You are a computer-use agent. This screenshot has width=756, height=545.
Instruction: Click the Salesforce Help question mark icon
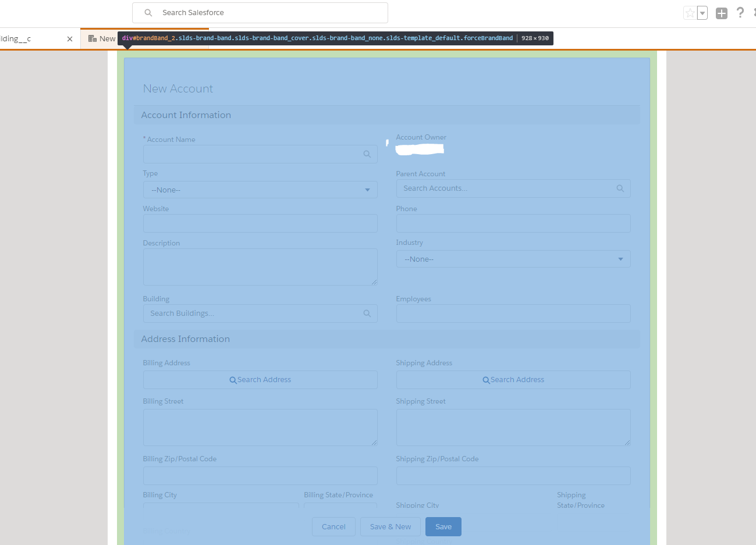[741, 12]
